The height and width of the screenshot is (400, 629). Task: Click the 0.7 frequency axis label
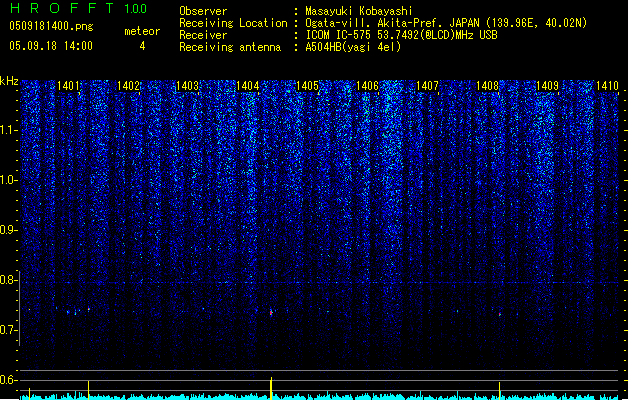pos(9,330)
